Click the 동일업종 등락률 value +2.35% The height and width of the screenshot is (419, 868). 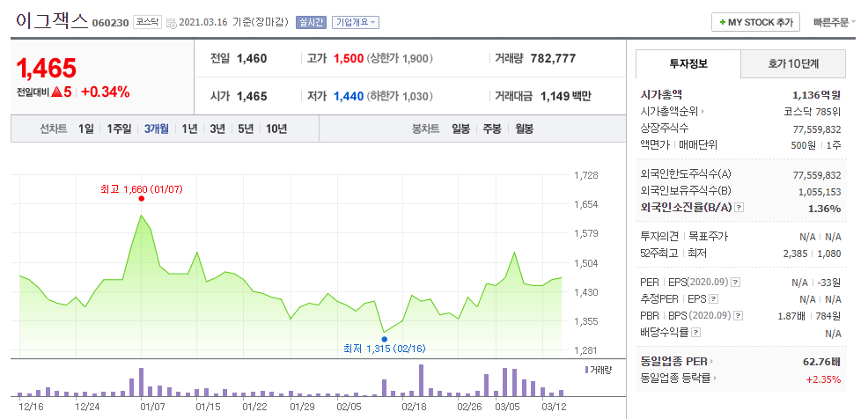pos(824,379)
